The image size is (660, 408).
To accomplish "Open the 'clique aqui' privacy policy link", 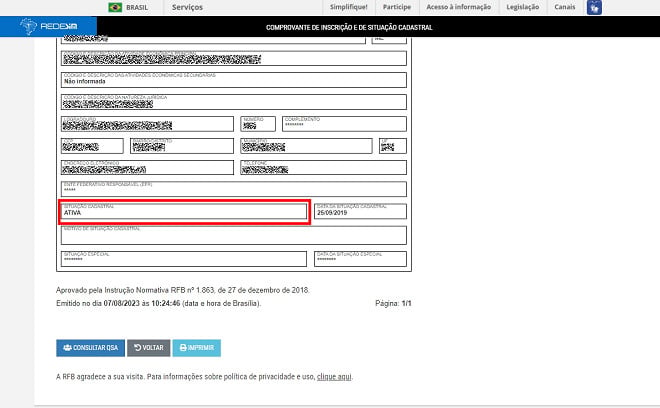I will click(334, 376).
